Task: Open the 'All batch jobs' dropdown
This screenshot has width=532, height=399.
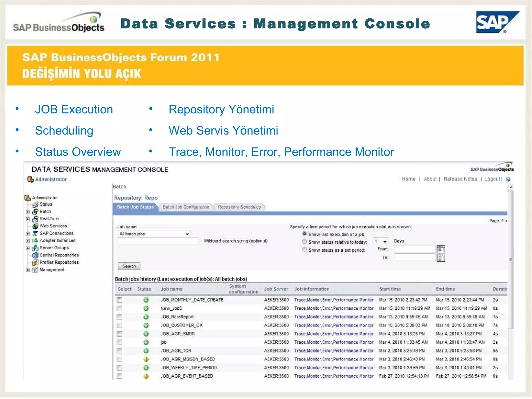Action: tap(154, 234)
